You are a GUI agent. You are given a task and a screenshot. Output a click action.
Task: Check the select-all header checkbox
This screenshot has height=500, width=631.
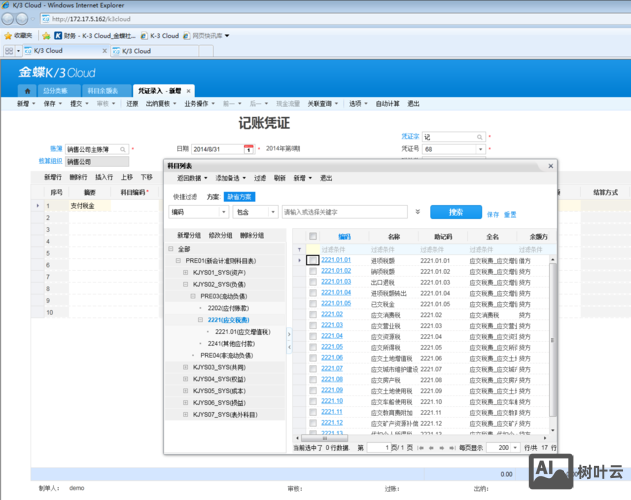(313, 236)
